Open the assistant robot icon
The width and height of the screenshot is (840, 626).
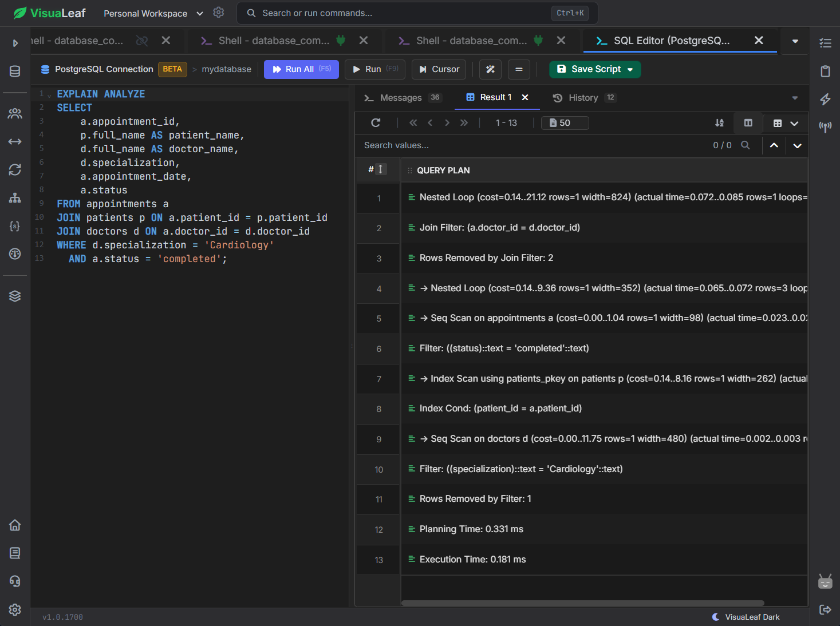click(825, 581)
